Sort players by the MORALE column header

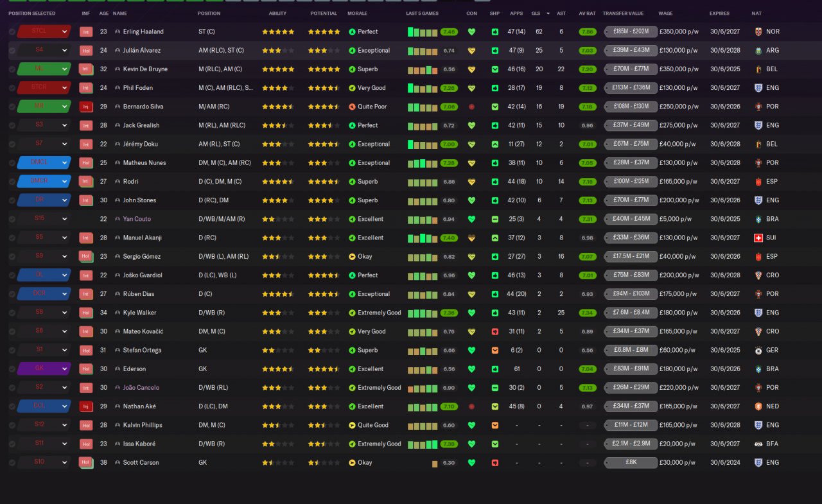click(358, 13)
